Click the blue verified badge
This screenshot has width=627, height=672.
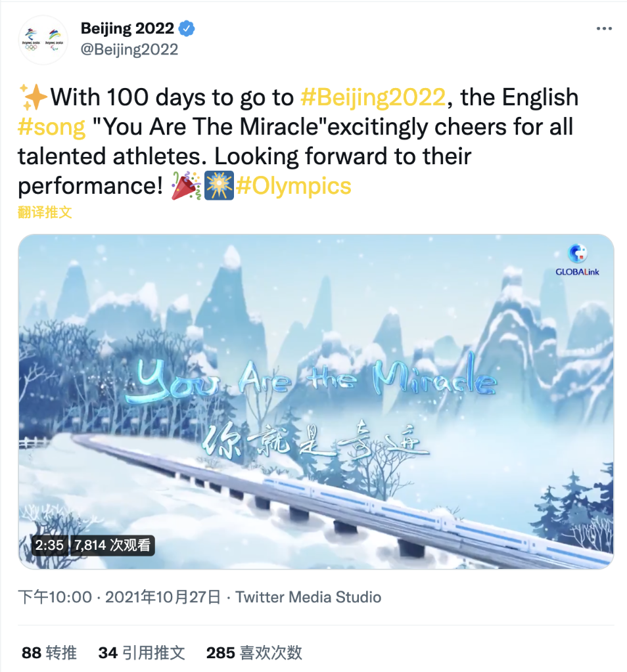click(188, 29)
